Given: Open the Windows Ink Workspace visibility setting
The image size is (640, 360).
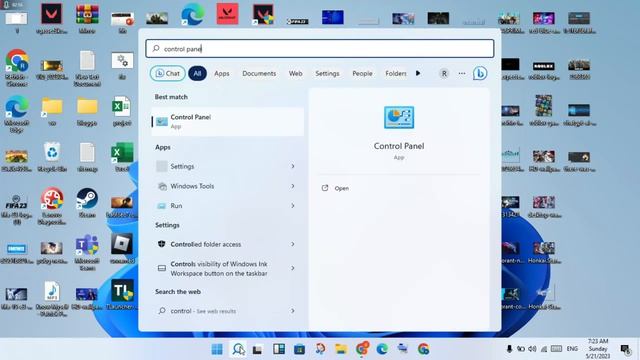Looking at the screenshot, I should click(227, 269).
